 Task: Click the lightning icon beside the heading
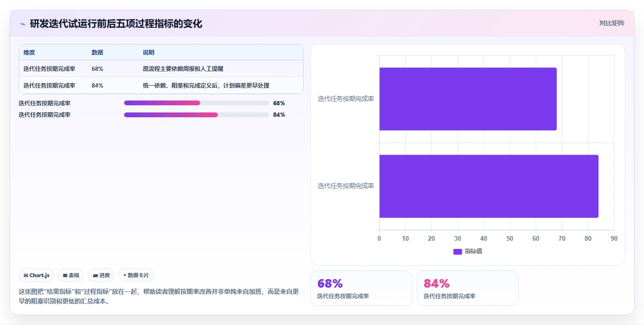pyautogui.click(x=23, y=24)
